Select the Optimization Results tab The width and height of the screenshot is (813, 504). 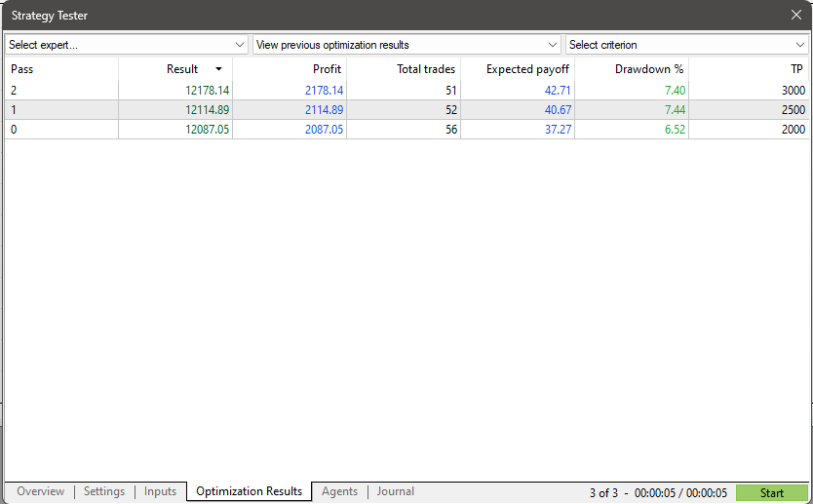point(249,491)
